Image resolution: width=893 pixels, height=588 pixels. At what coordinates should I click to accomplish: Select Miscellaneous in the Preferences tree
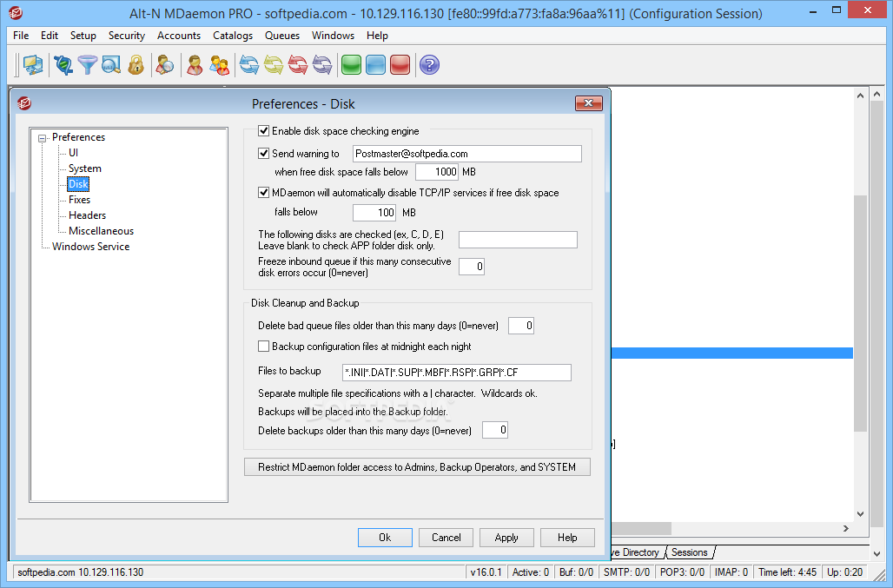click(x=101, y=230)
